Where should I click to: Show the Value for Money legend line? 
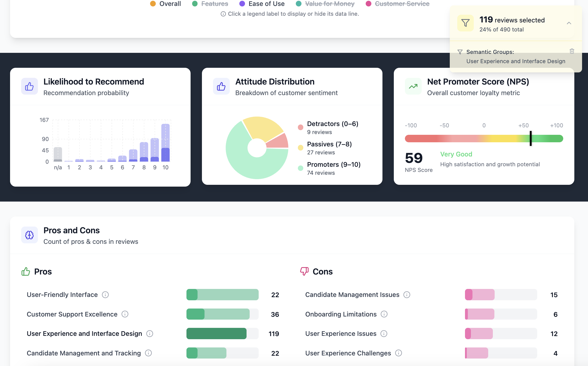[330, 4]
